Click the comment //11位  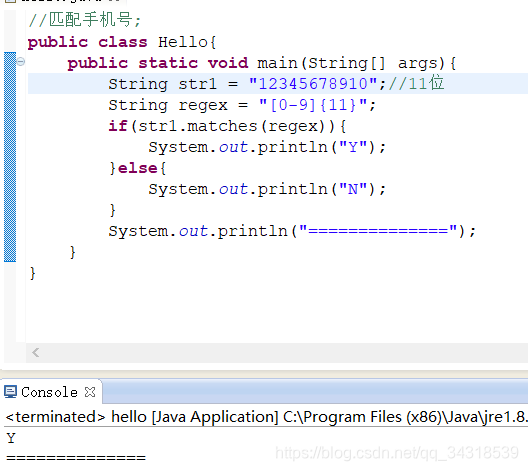[417, 83]
